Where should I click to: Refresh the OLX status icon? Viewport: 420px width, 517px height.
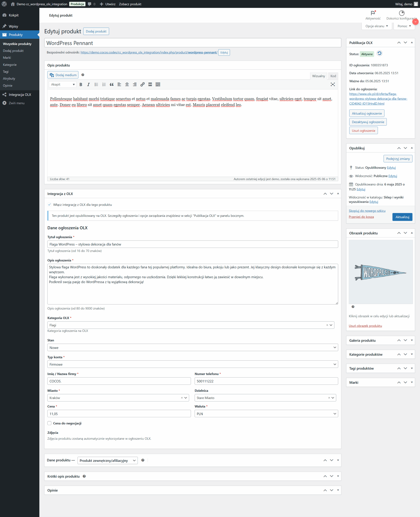coord(379,54)
